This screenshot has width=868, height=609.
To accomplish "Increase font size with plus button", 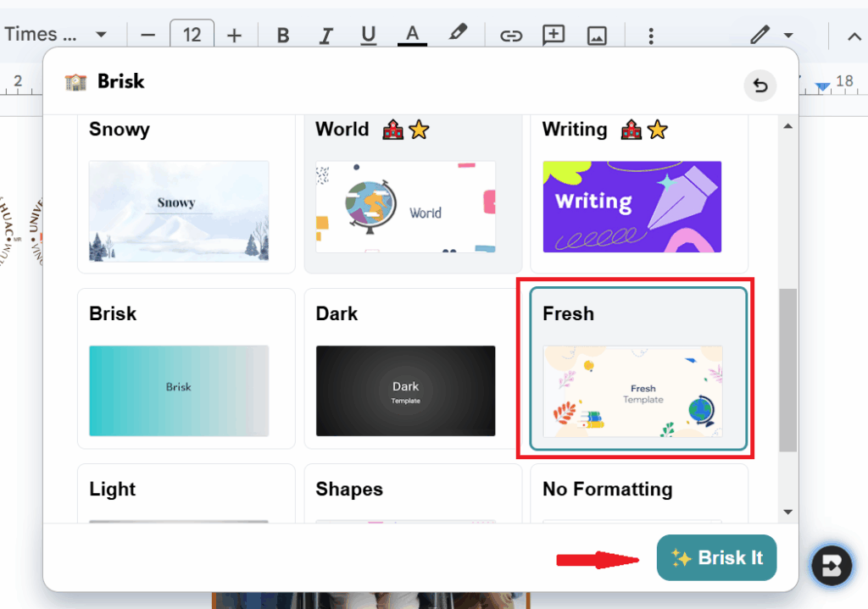I will pyautogui.click(x=235, y=35).
